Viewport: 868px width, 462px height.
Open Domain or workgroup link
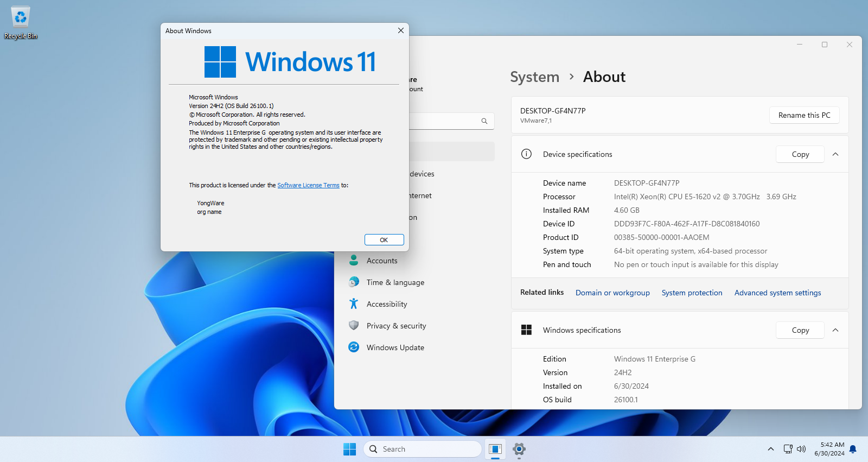point(612,293)
